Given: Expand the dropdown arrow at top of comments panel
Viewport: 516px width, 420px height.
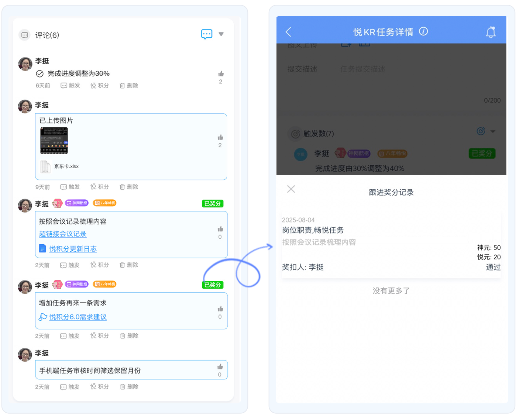Looking at the screenshot, I should pyautogui.click(x=221, y=34).
